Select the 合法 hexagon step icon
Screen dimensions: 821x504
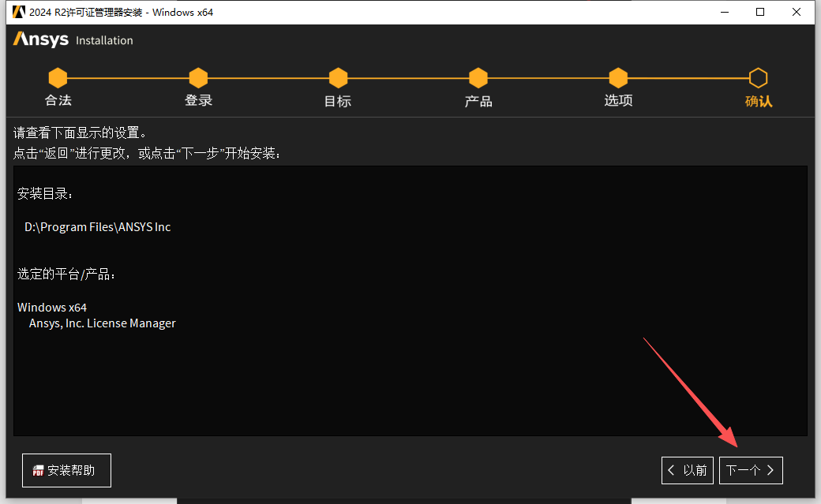[58, 78]
